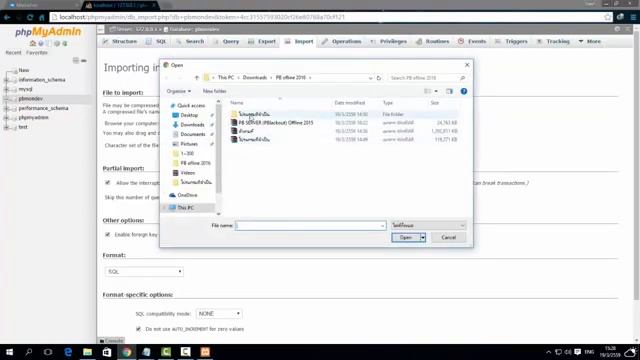
Task: Open file type filter dropdown in dialog
Action: 428,225
